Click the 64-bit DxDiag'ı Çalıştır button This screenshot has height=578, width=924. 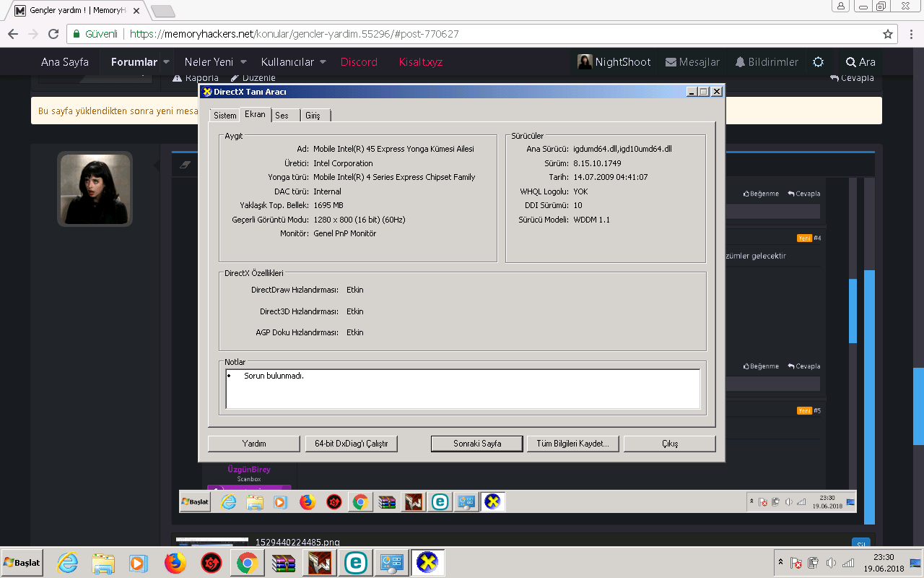pyautogui.click(x=352, y=444)
